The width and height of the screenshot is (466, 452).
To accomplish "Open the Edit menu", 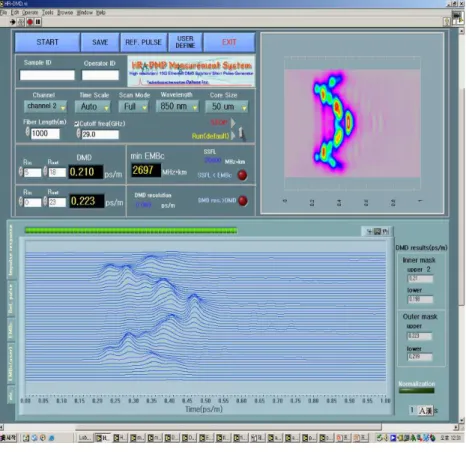I will [x=15, y=12].
